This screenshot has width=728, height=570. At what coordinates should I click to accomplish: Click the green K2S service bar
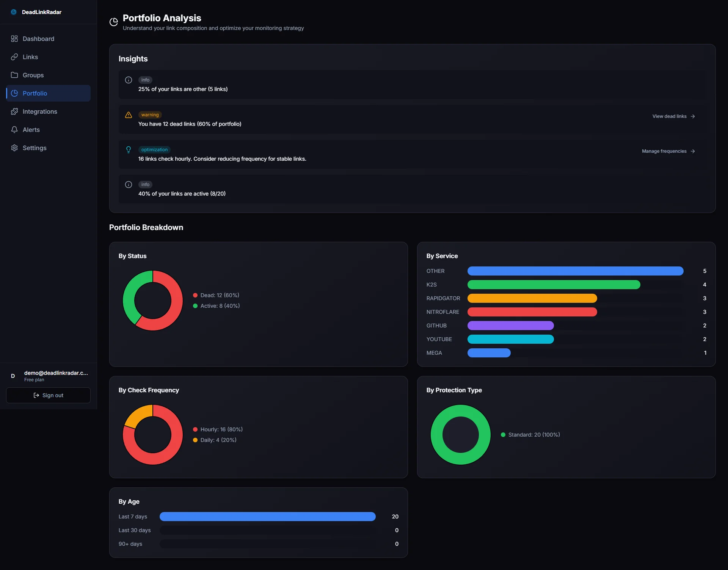tap(554, 285)
